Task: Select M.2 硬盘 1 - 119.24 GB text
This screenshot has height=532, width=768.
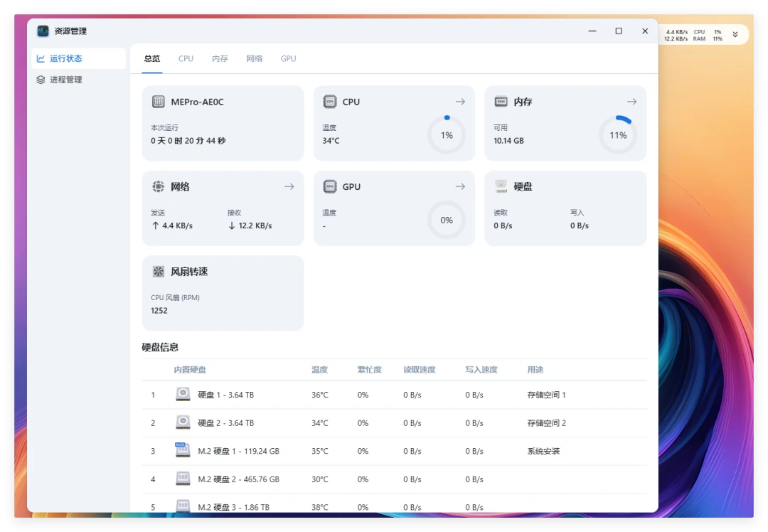Action: (x=238, y=451)
